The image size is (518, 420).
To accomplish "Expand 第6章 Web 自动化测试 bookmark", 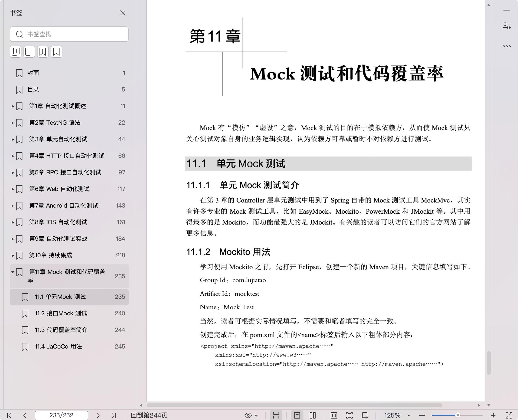I will [x=13, y=189].
